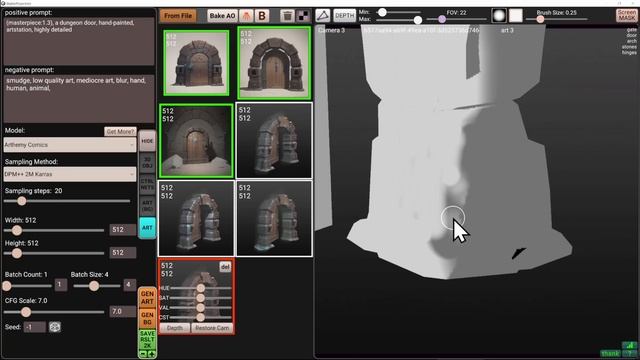Adjust the Width slider
640x360 pixels.
pyautogui.click(x=54, y=230)
